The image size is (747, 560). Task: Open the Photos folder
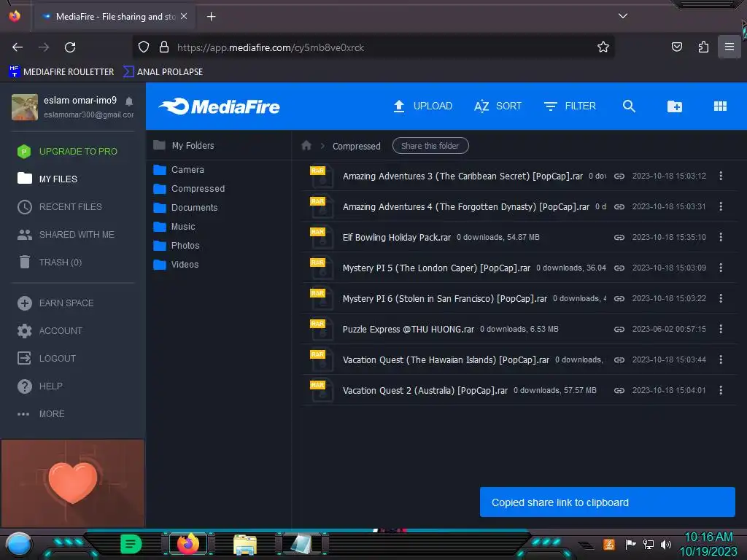[177, 246]
